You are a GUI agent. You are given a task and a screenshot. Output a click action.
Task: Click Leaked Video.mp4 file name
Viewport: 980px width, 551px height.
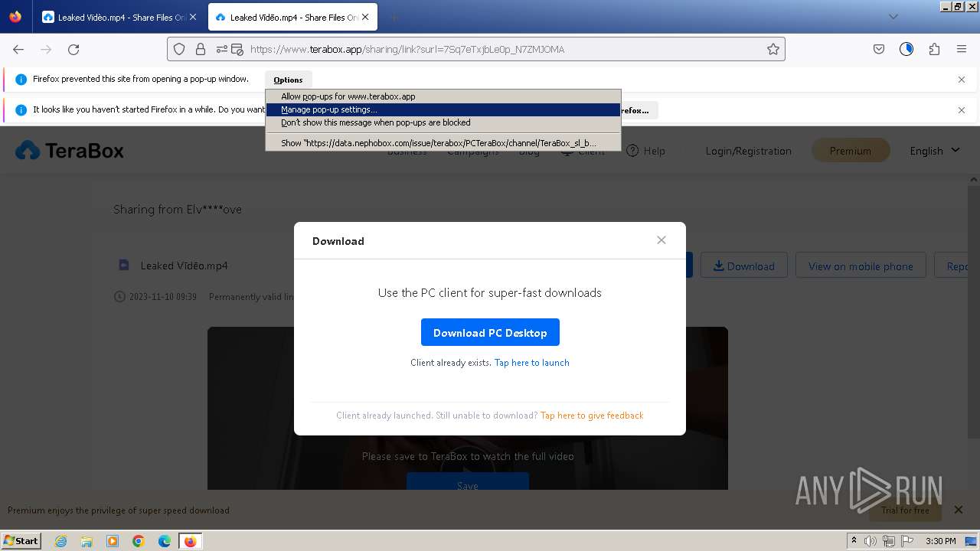point(184,266)
